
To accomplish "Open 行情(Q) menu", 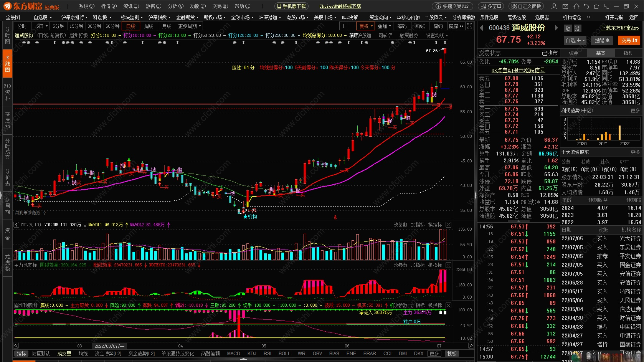I will pyautogui.click(x=109, y=6).
